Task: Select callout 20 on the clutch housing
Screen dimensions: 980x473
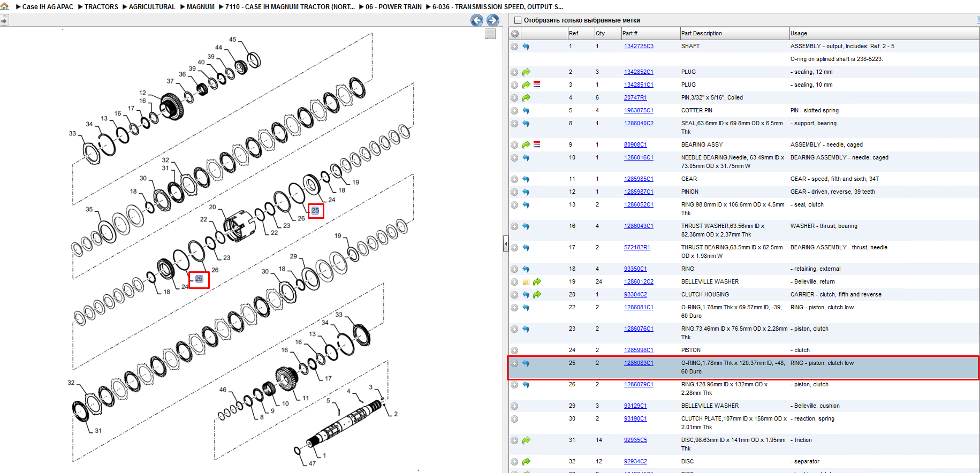Action: tap(212, 207)
